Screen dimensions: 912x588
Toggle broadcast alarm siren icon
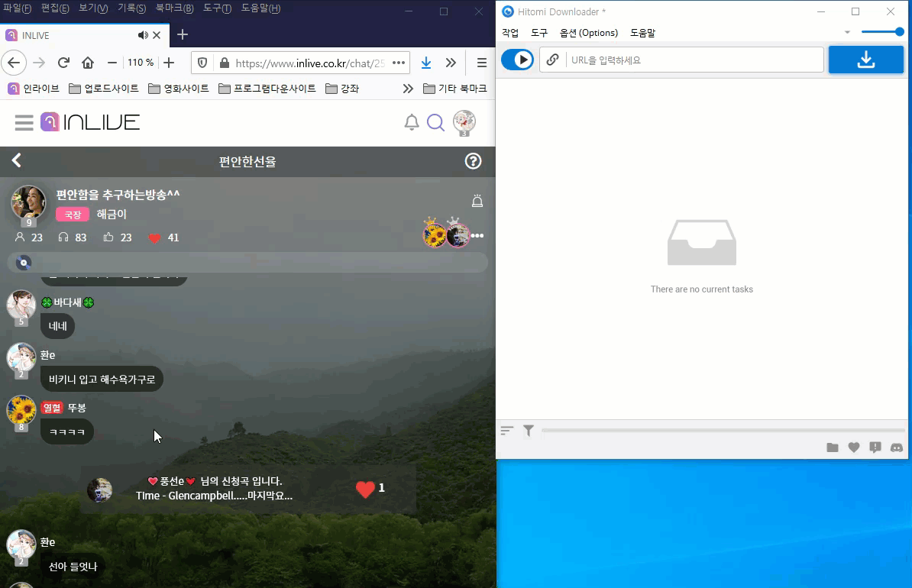tap(477, 202)
